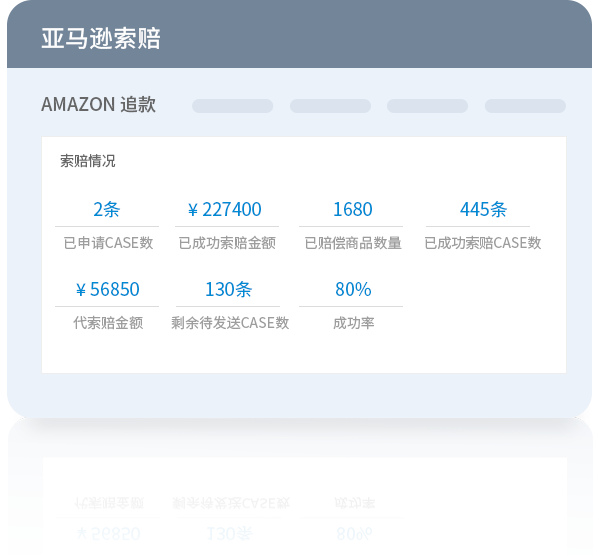600x555 pixels.
Task: Click the 已申请CASE数 label
Action: click(108, 243)
